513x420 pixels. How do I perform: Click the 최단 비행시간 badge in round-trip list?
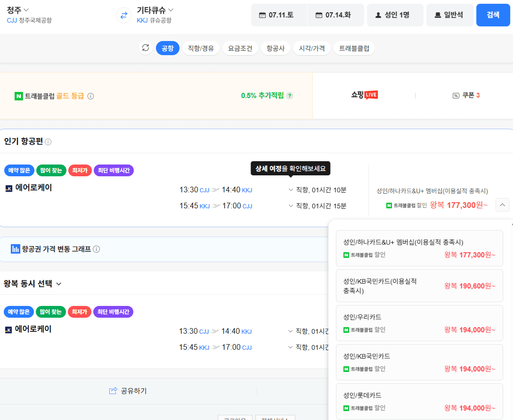pos(113,312)
